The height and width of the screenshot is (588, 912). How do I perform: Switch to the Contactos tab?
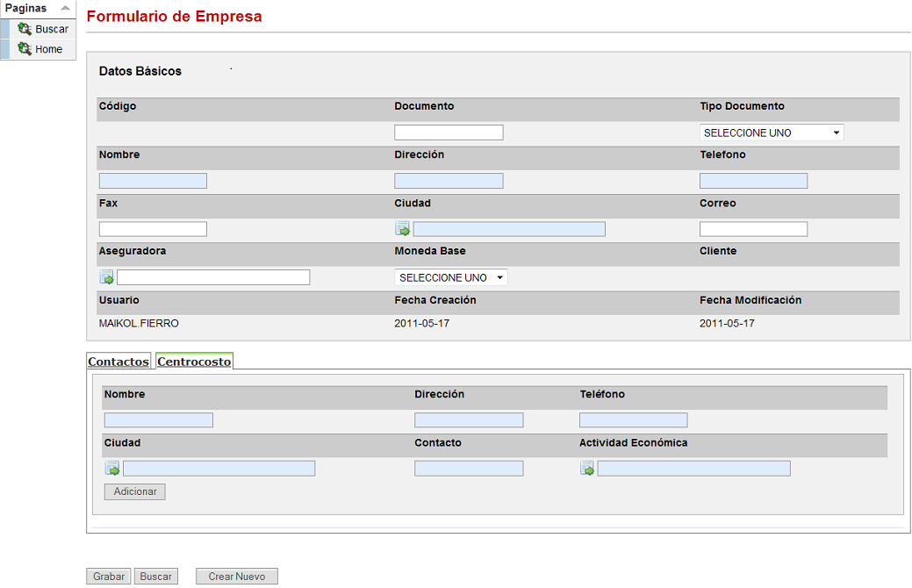coord(118,362)
